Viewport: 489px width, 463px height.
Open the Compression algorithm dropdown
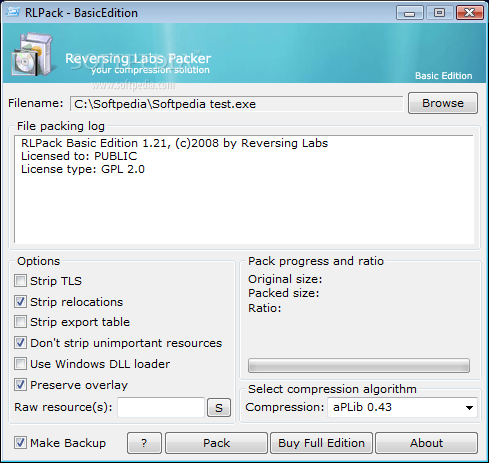pyautogui.click(x=402, y=407)
